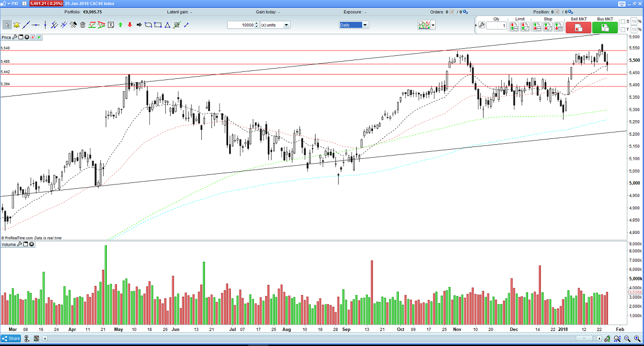Image resolution: width=644 pixels, height=346 pixels.
Task: Activate the triangle drawing tool
Action: pyautogui.click(x=167, y=25)
